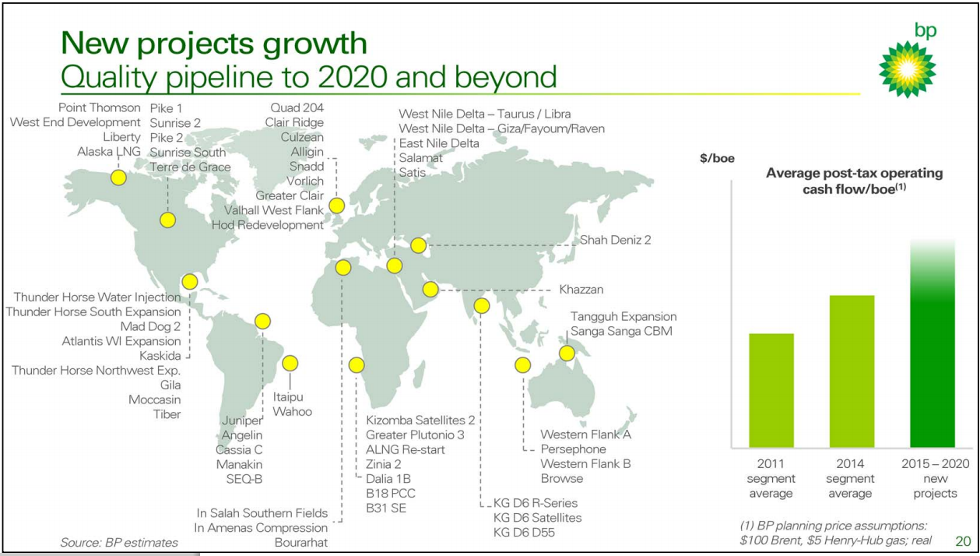980x556 pixels.
Task: Click the North Sea yellow marker
Action: (x=336, y=206)
